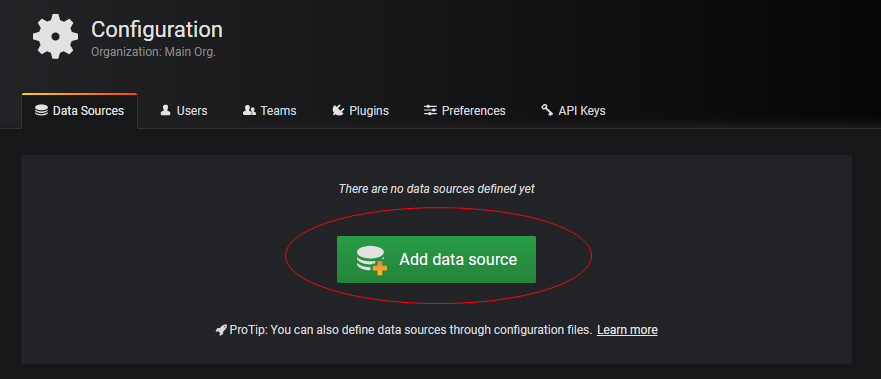
Task: Click the Configuration gear icon
Action: 55,36
